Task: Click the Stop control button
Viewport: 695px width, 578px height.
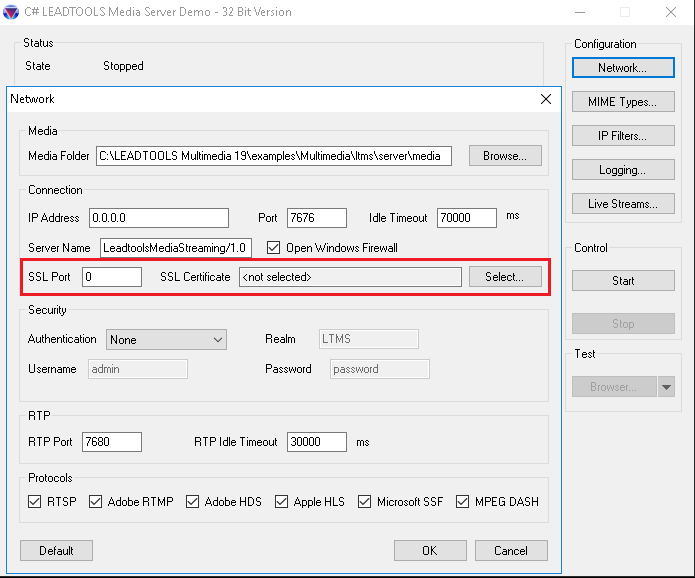Action: tap(623, 324)
